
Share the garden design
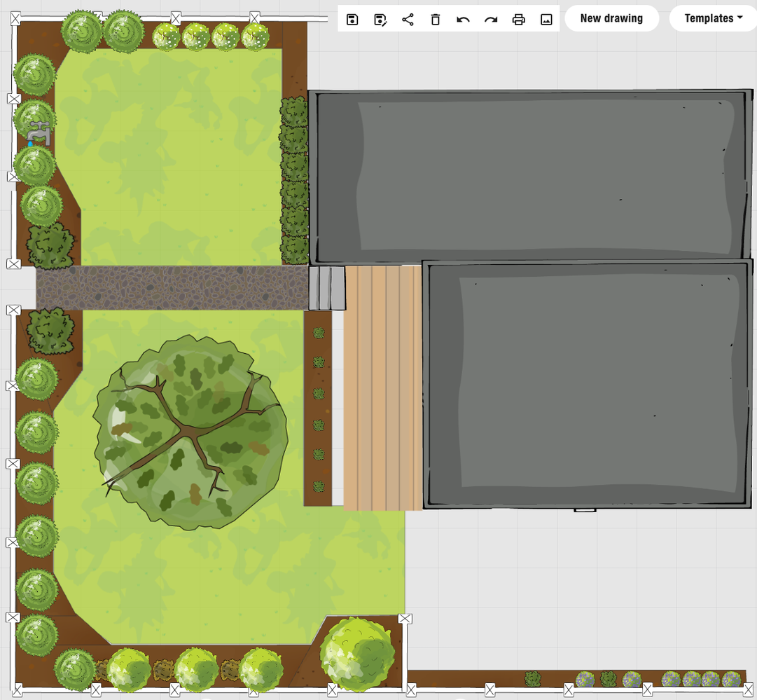pyautogui.click(x=408, y=20)
